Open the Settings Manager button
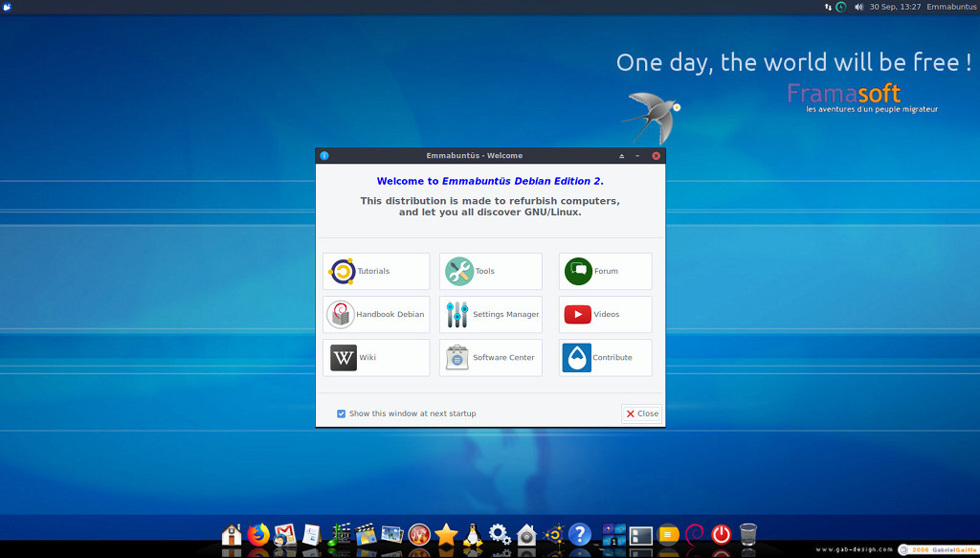This screenshot has width=980, height=558. pyautogui.click(x=491, y=314)
